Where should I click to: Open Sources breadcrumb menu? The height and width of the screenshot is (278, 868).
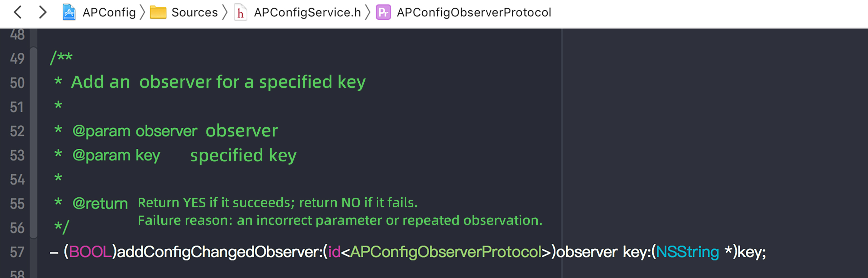coord(194,12)
